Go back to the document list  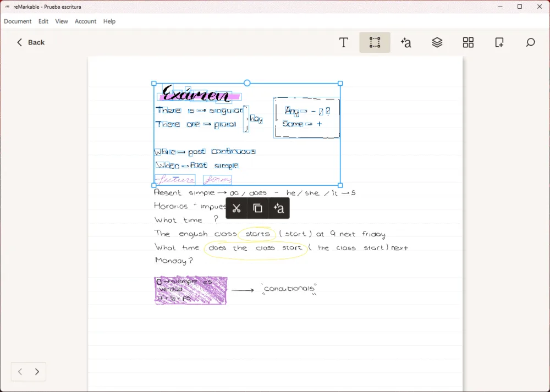pyautogui.click(x=31, y=42)
